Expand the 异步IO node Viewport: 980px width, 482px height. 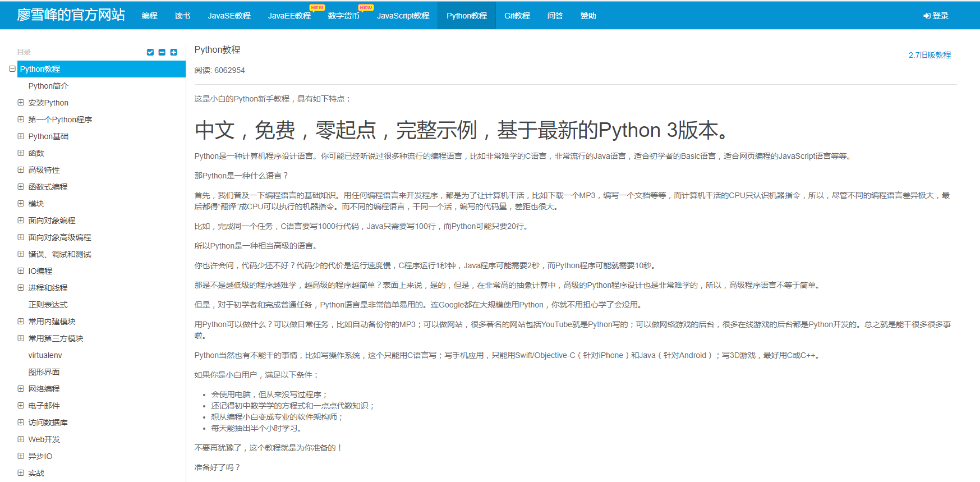pos(21,456)
